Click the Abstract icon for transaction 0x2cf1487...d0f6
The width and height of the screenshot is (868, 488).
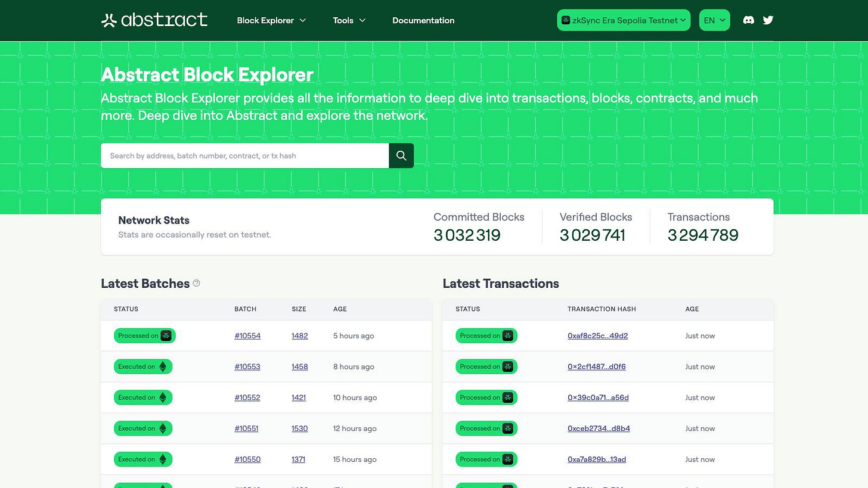click(508, 366)
